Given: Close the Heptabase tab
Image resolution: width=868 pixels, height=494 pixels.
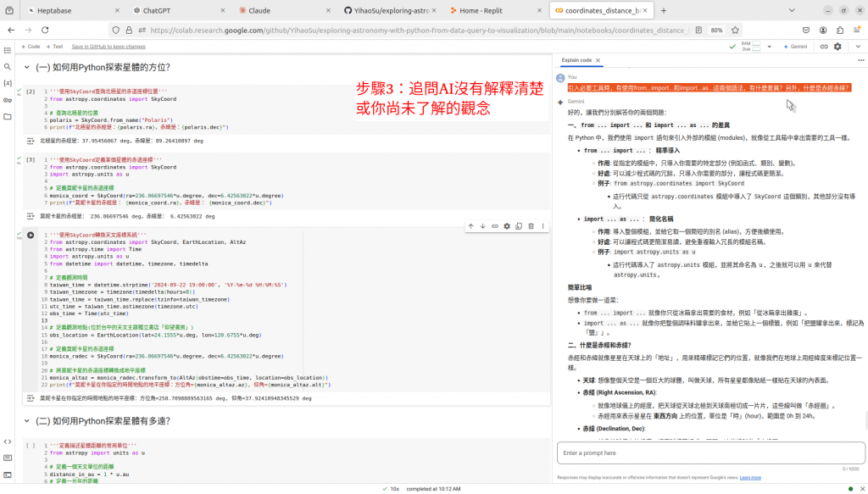Looking at the screenshot, I should tap(117, 10).
